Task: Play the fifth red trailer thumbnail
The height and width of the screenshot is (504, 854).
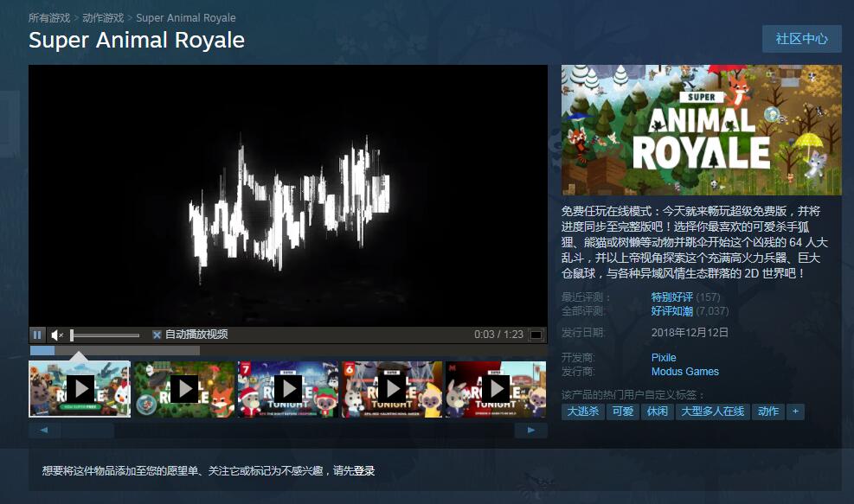Action: 496,389
